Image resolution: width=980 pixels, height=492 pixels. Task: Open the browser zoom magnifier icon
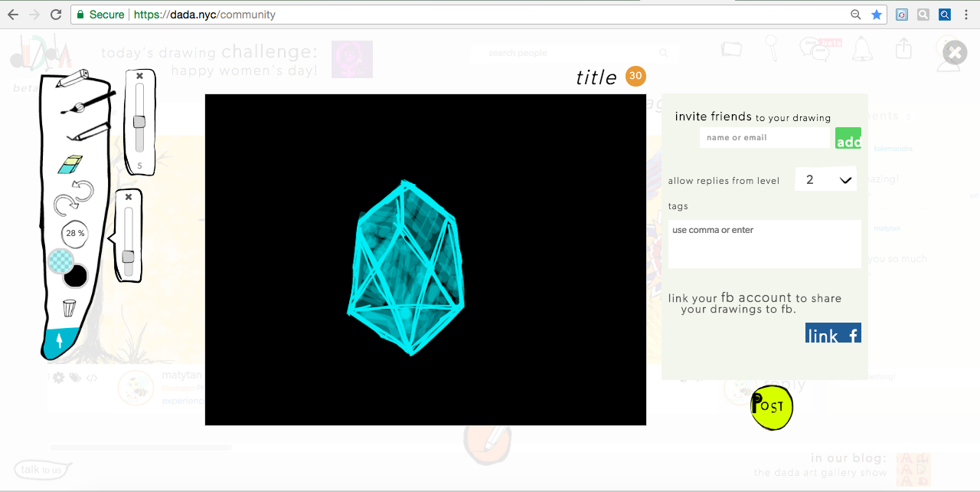click(x=856, y=15)
